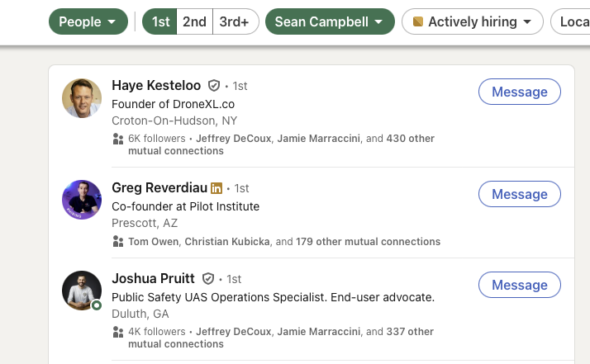Screen dimensions: 590x364
Task: Message Greg Reverdiau
Action: click(519, 194)
